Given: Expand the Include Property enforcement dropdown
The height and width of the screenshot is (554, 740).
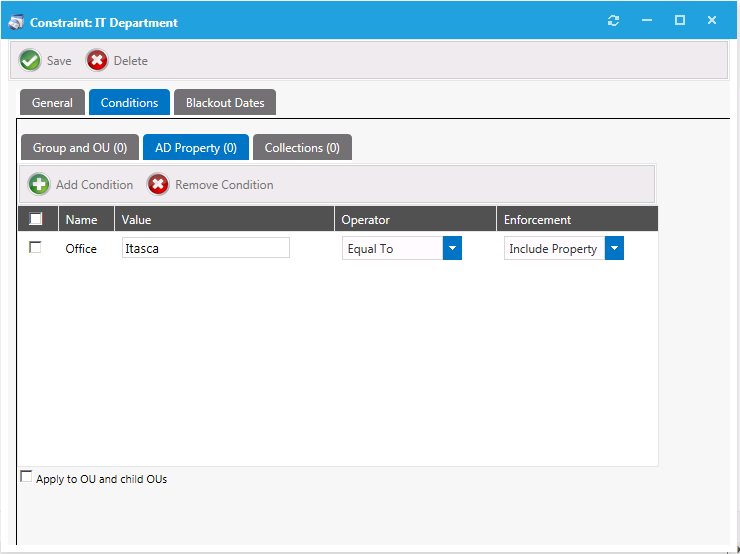Looking at the screenshot, I should pyautogui.click(x=614, y=249).
